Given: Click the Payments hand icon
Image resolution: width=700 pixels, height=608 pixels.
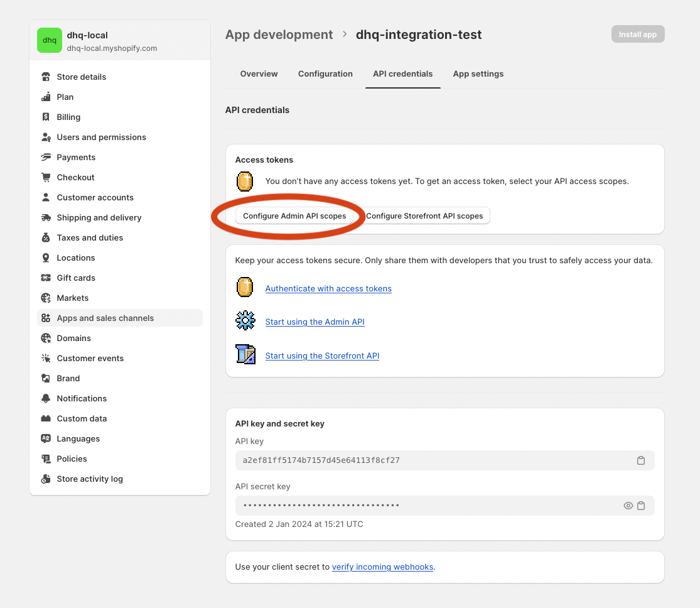Looking at the screenshot, I should [46, 157].
